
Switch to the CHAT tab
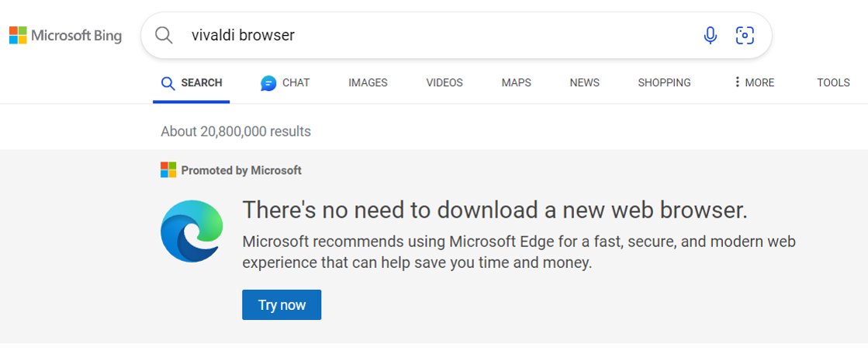click(x=285, y=83)
